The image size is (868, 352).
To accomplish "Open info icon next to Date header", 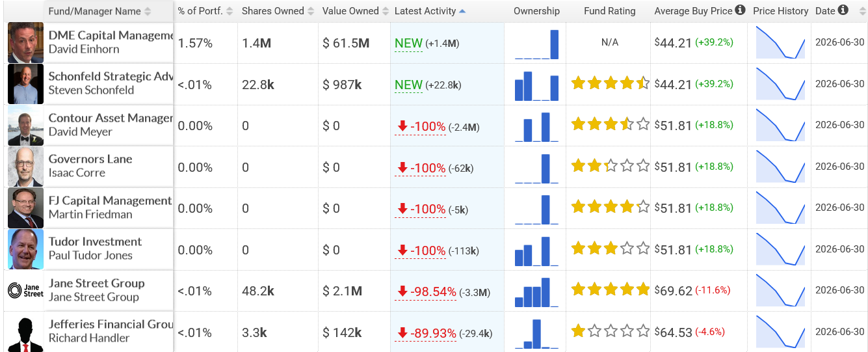I will [843, 10].
